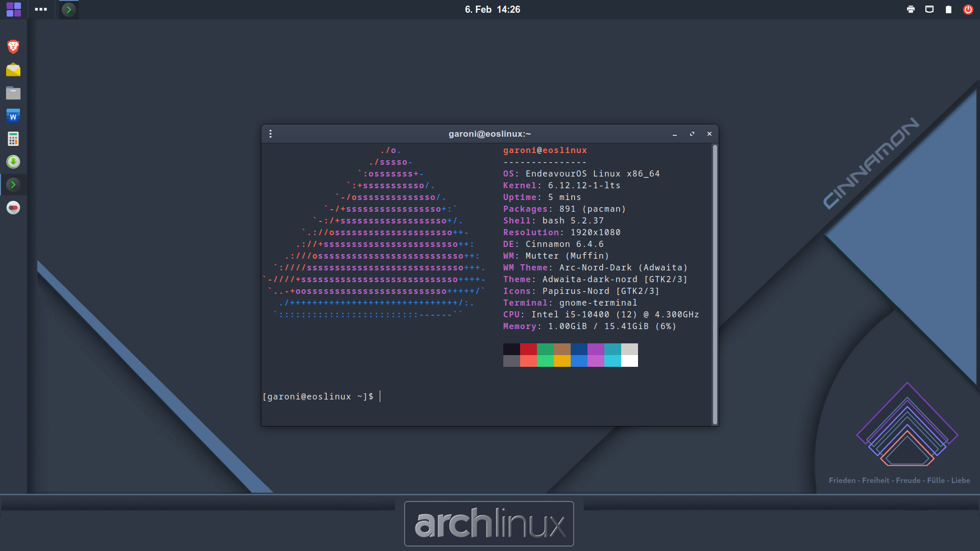Open the toggle-switch settings icon in dock
The image size is (980, 551).
[x=13, y=208]
